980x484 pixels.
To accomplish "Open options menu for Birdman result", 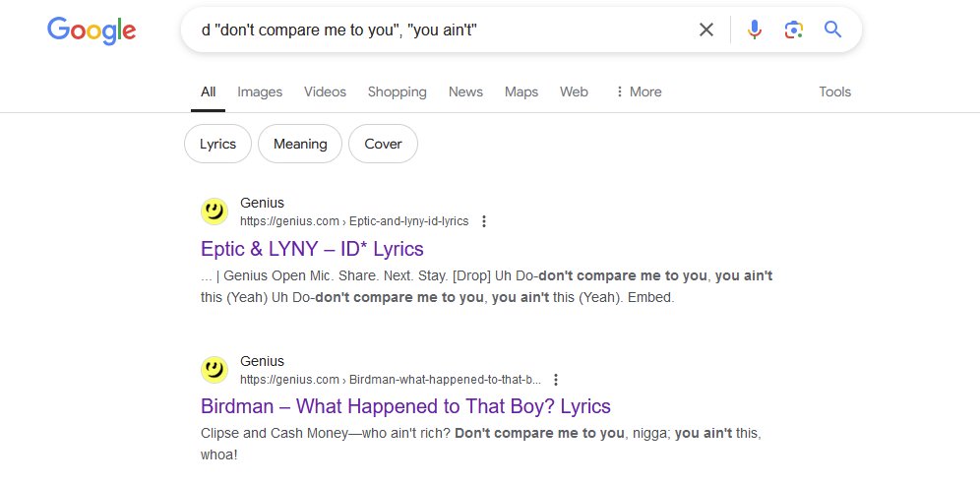I will tap(556, 380).
